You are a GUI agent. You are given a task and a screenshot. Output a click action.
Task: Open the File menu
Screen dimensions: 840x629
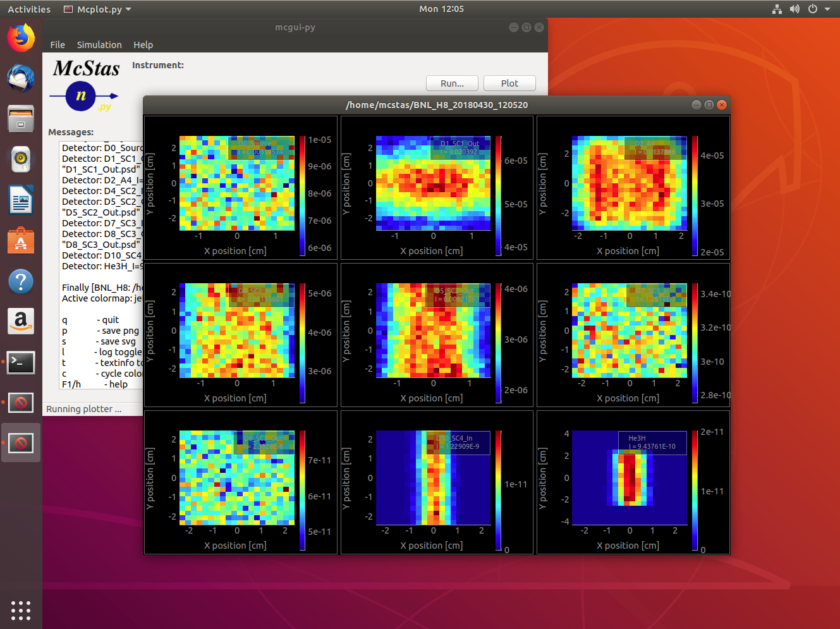(x=58, y=45)
